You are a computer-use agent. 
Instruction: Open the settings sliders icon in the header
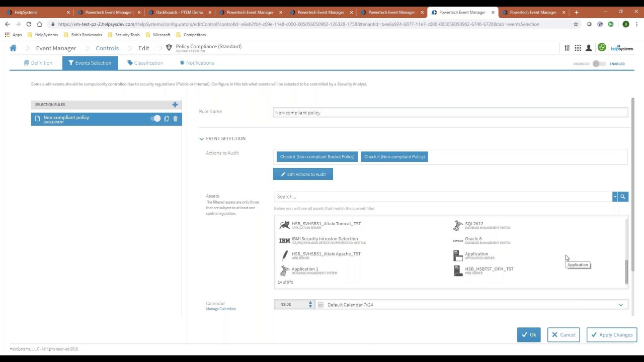click(x=567, y=48)
